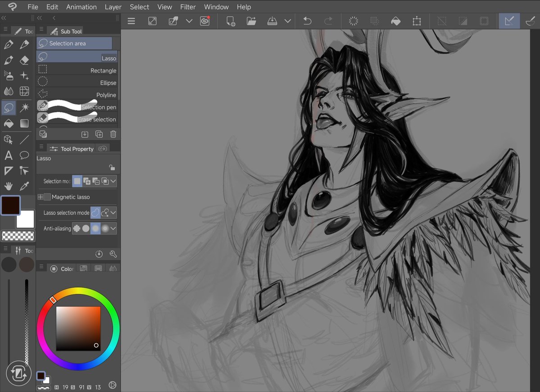Select the Hand tool

[x=9, y=186]
